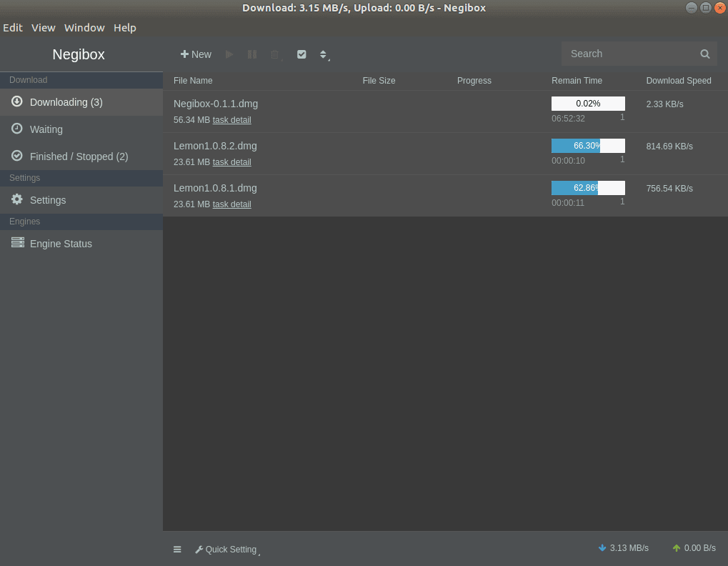Click the 00:00:10 remaining time

click(568, 161)
